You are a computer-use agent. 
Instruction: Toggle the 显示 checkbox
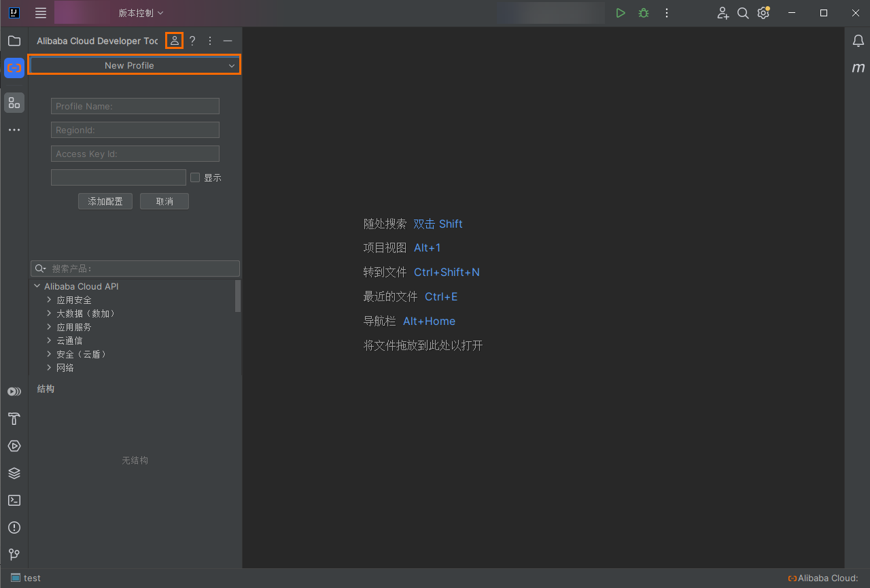(x=195, y=177)
